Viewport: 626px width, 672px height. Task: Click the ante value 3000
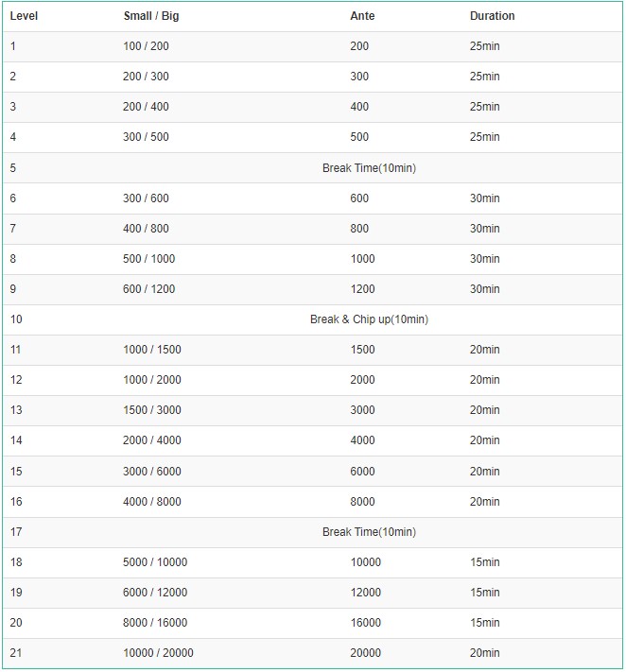[362, 410]
